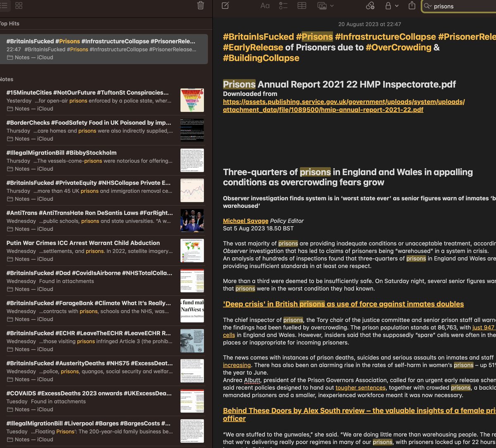Click the Notes section header
Viewport: 496px width, 448px height.
tap(6, 79)
